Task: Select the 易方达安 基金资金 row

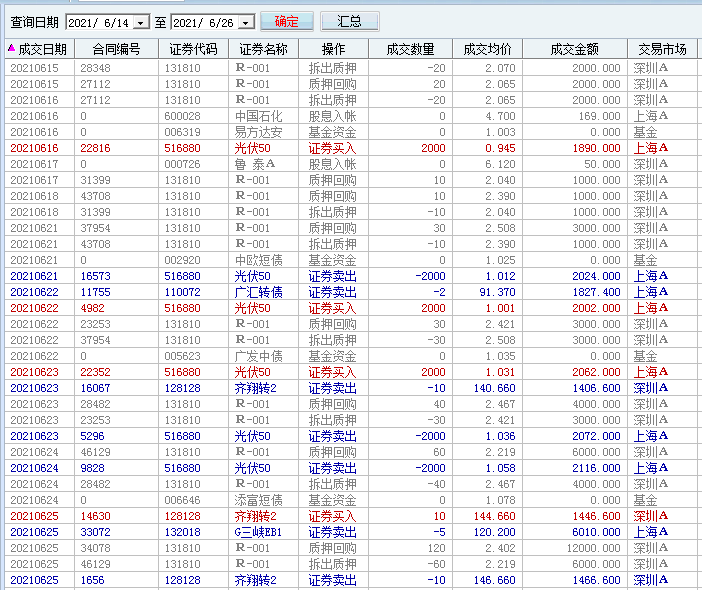Action: [258, 132]
